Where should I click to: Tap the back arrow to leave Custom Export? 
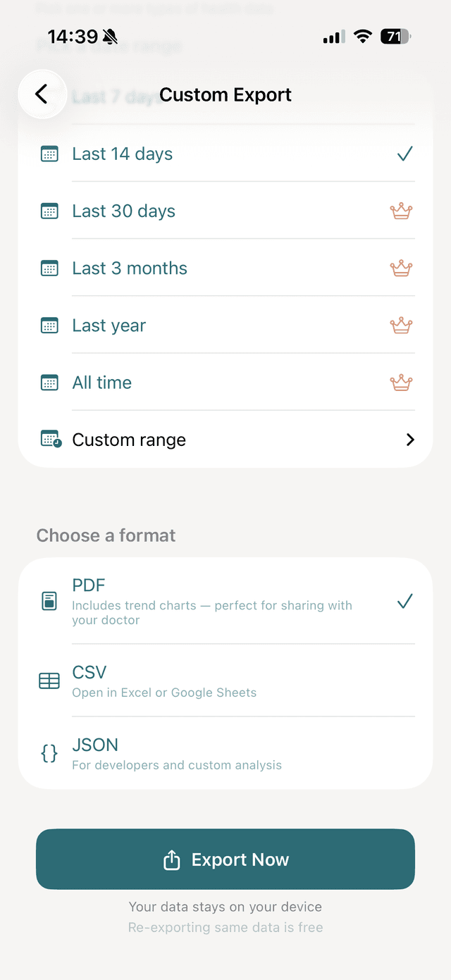click(42, 94)
